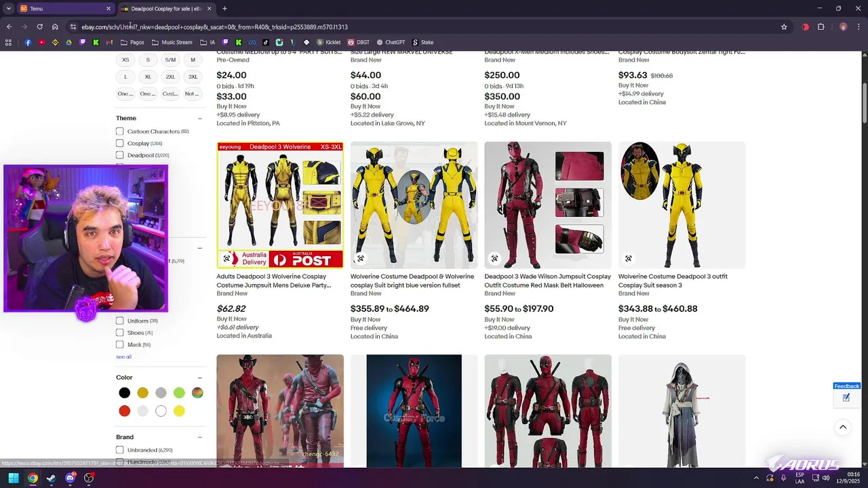Screen dimensions: 868x488
Task: Search similar image on bright blue Wolverine listing
Action: 360,258
